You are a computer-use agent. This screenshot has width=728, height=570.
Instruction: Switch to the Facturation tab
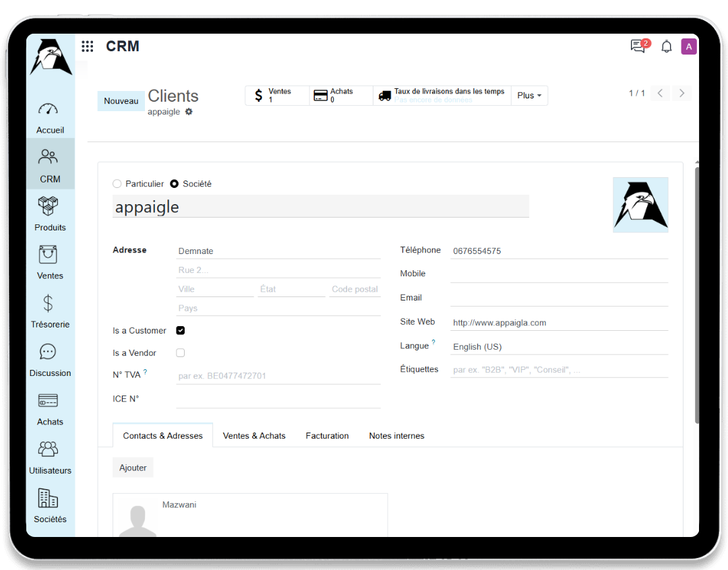pyautogui.click(x=327, y=436)
